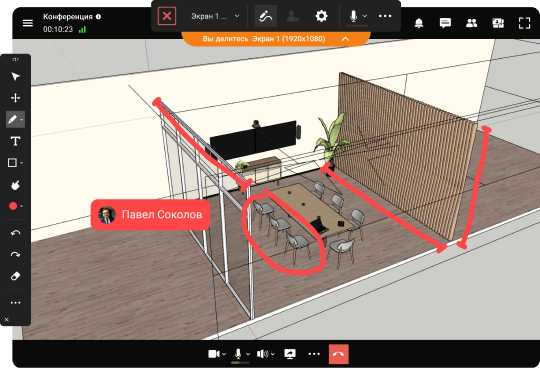Screen dimensions: 540x369
Task: Select the move tool with four arrows
Action: point(15,98)
